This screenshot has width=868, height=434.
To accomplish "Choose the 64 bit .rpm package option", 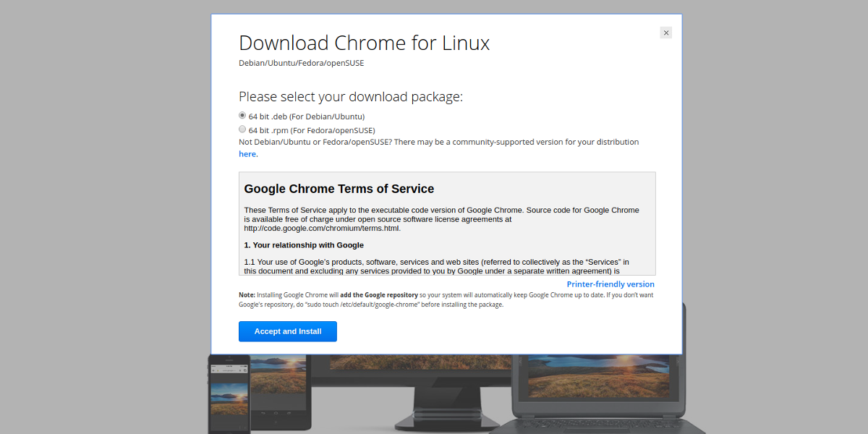I will (x=243, y=129).
